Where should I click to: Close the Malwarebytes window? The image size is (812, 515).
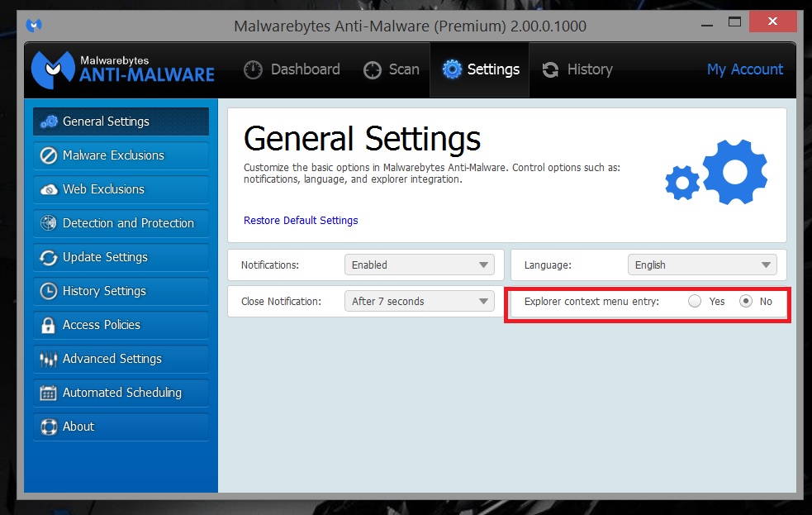pos(772,21)
